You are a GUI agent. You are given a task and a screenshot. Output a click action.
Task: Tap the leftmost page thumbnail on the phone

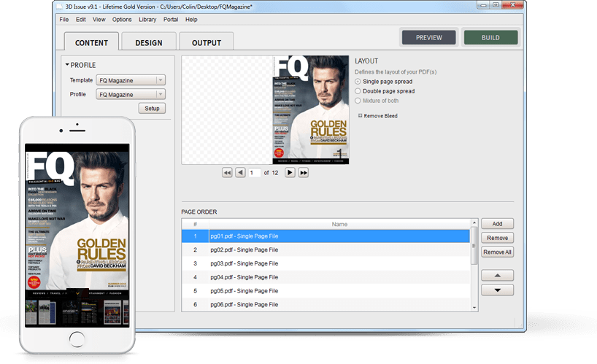point(31,313)
